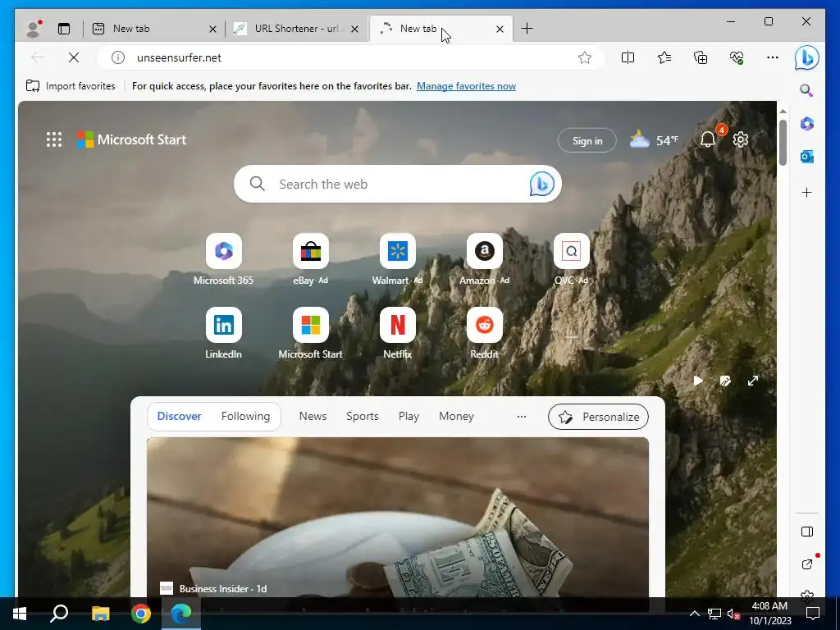Viewport: 840px width, 630px height.
Task: Open the Edge profile avatar icon
Action: (33, 29)
